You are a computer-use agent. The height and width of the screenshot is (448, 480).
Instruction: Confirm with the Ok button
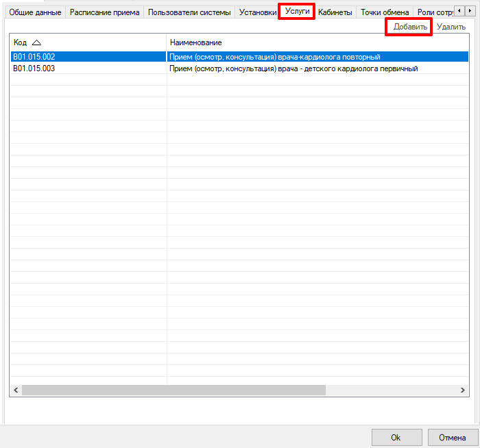coord(396,437)
